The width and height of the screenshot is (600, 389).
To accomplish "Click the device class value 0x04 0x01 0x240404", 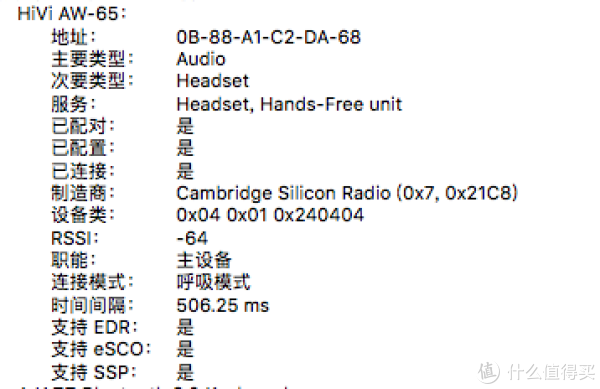I will (x=270, y=215).
